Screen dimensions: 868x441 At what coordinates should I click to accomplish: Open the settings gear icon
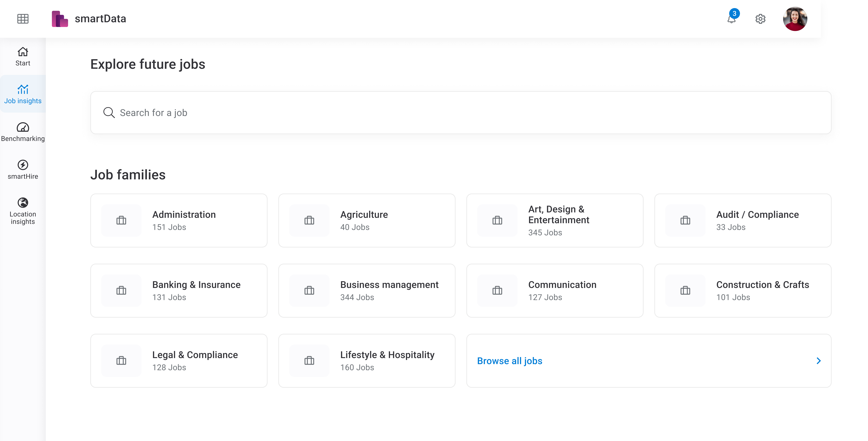(761, 19)
